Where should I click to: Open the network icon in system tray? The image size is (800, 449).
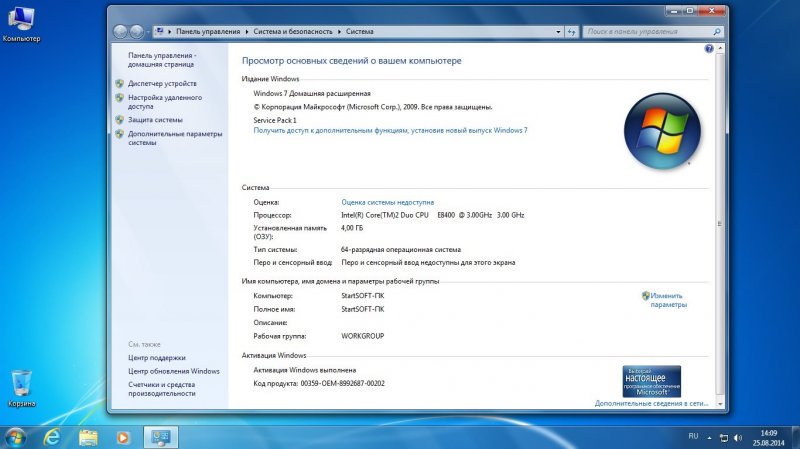(723, 438)
